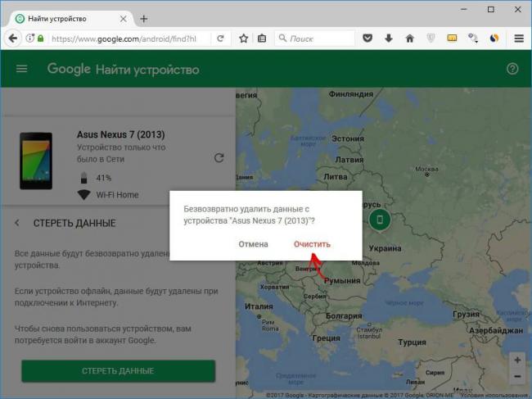Zoom in on the map with plus
532x399 pixels.
(x=517, y=360)
